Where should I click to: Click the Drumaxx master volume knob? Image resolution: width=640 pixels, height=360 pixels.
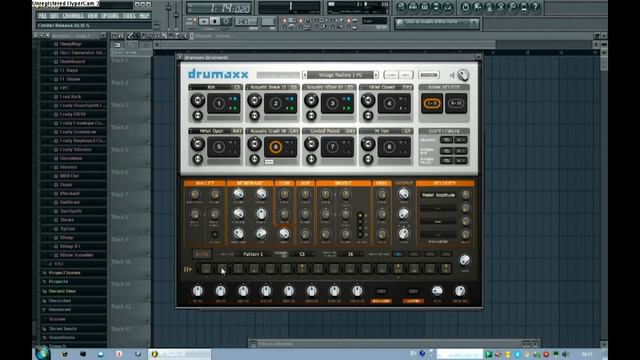pos(463,75)
